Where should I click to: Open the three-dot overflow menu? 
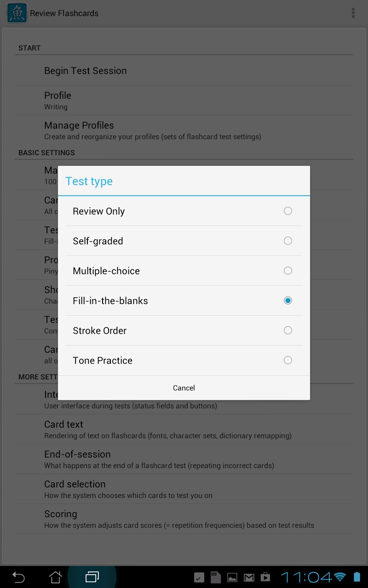[353, 13]
